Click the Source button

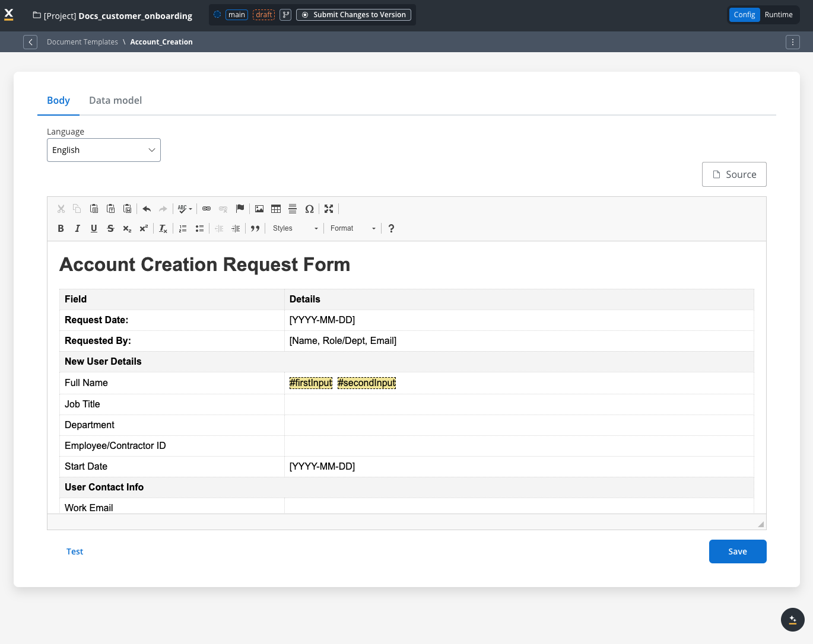pos(734,174)
